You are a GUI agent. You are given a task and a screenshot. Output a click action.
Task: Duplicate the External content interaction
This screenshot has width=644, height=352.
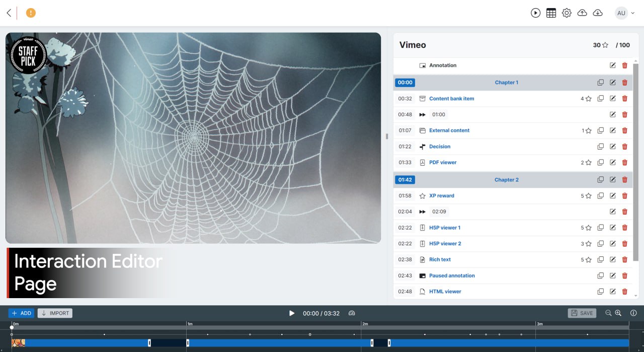(600, 130)
